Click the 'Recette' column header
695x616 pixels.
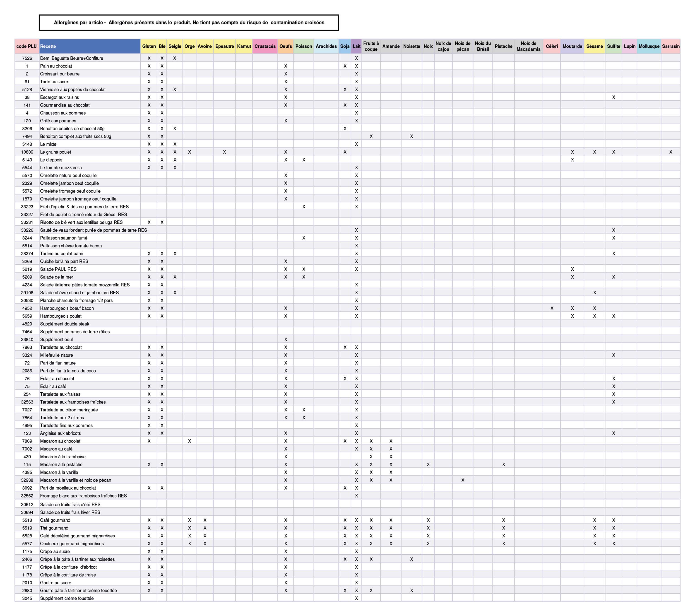tap(90, 46)
